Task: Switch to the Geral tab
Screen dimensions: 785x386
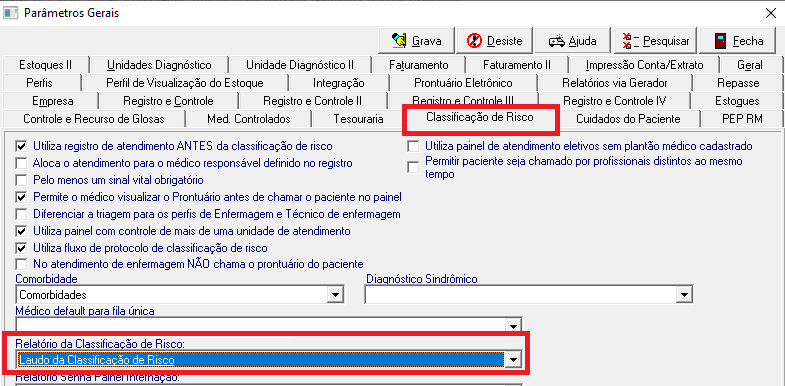Action: [749, 65]
